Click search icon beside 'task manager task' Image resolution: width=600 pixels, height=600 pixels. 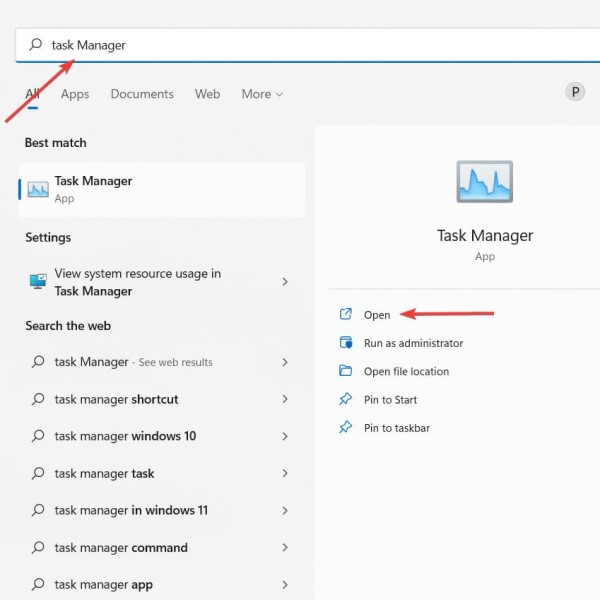(x=38, y=473)
